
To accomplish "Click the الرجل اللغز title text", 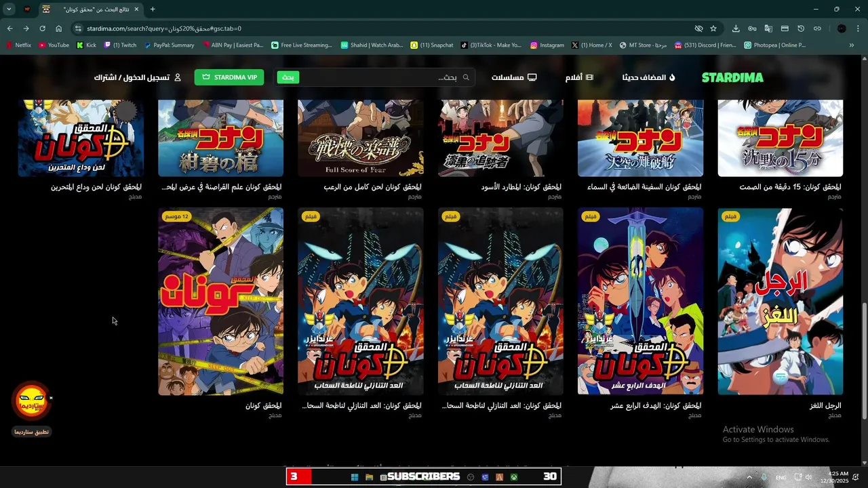I will coord(825,406).
